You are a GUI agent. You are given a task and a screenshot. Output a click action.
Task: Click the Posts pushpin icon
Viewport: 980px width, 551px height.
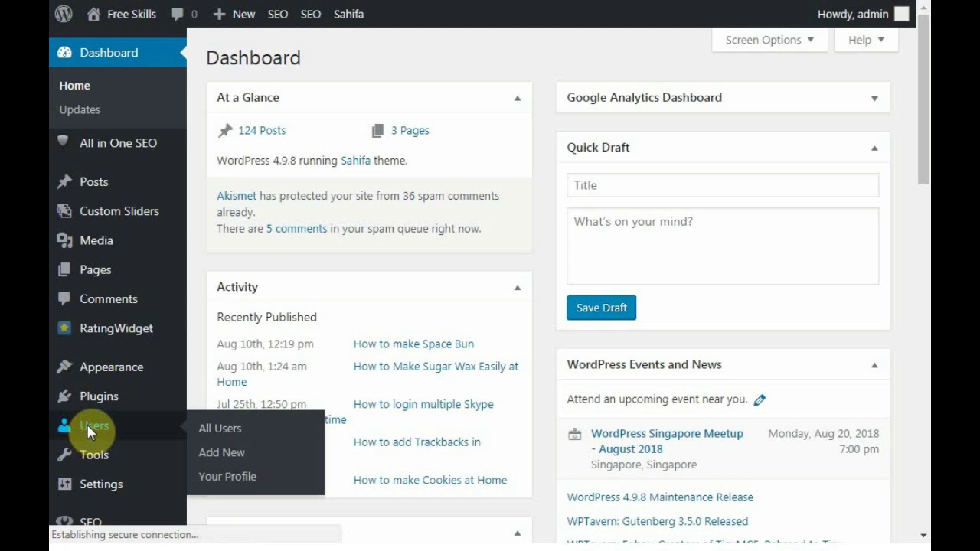click(64, 182)
